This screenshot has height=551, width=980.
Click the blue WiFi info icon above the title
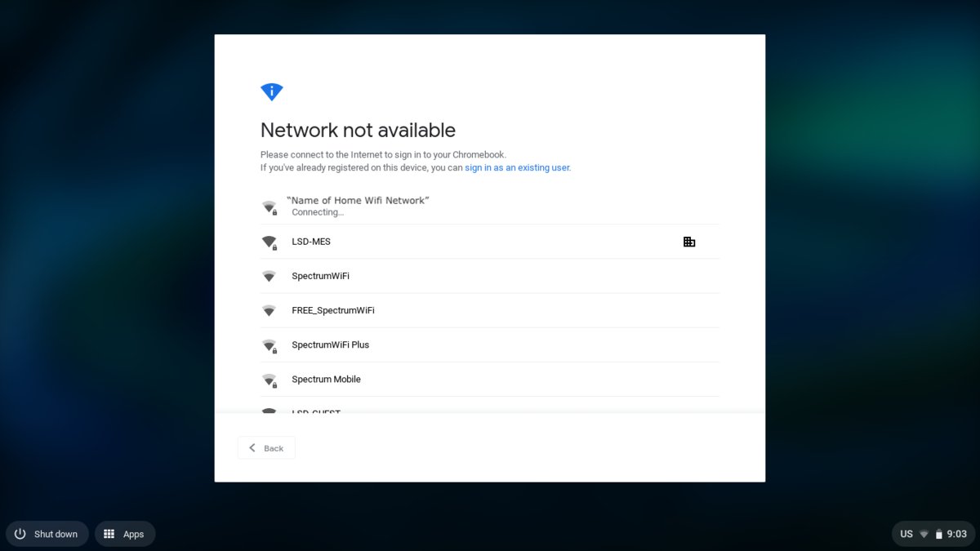click(271, 91)
